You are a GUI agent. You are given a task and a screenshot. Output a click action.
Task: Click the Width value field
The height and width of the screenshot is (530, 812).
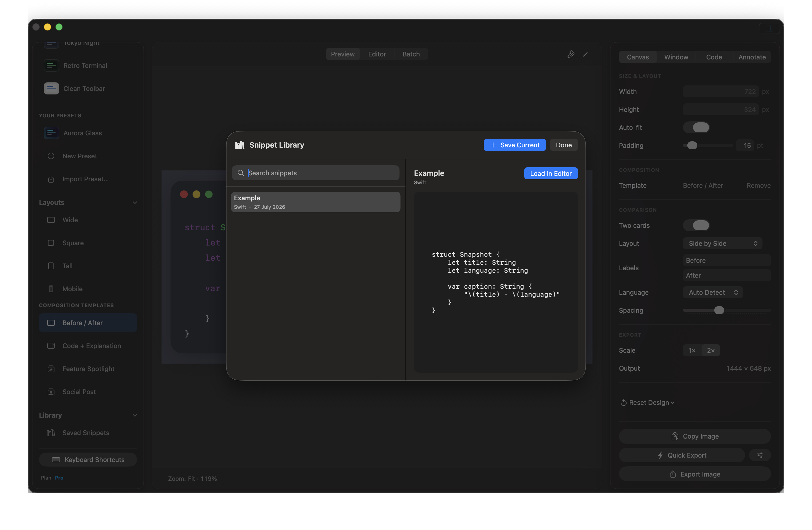point(720,92)
